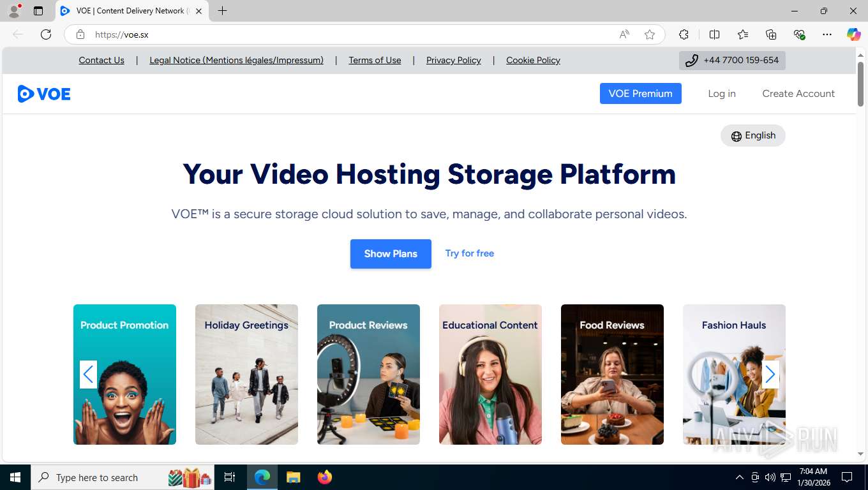The image size is (868, 490).
Task: Open Task View on the taskbar
Action: click(x=230, y=477)
